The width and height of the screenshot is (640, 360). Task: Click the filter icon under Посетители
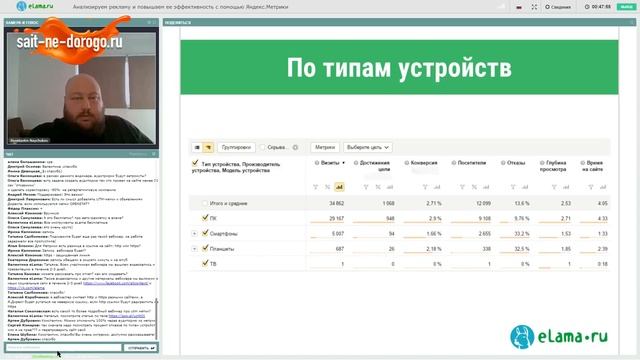462,187
